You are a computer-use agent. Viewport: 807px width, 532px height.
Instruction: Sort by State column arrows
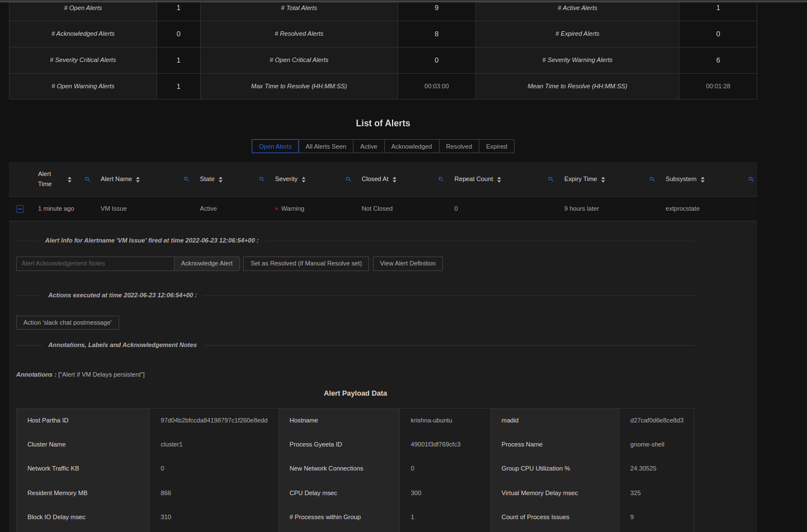click(x=220, y=179)
